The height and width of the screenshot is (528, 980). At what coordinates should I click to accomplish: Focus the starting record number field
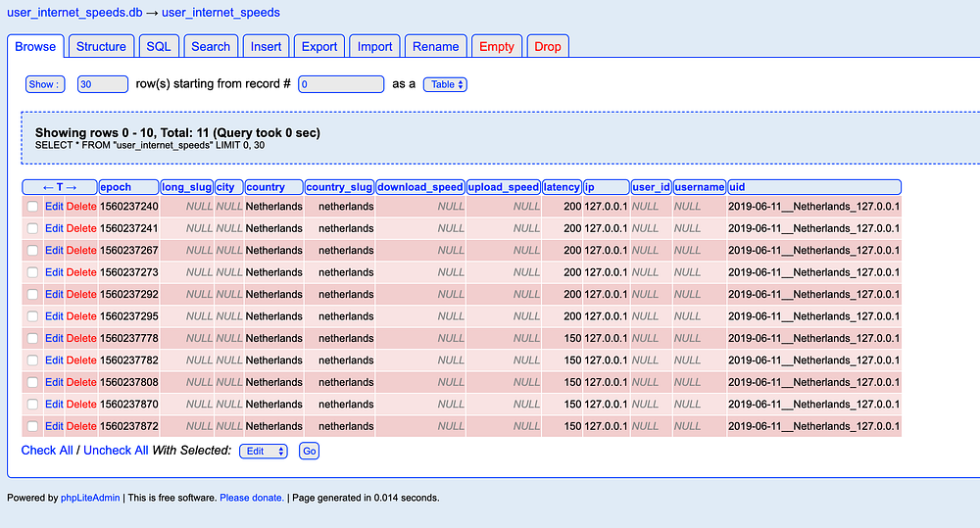pyautogui.click(x=341, y=84)
